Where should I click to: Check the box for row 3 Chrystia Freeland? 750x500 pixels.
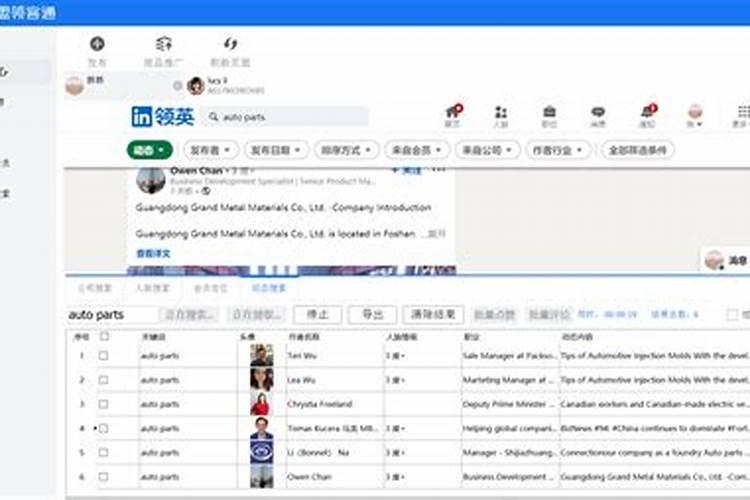[103, 404]
